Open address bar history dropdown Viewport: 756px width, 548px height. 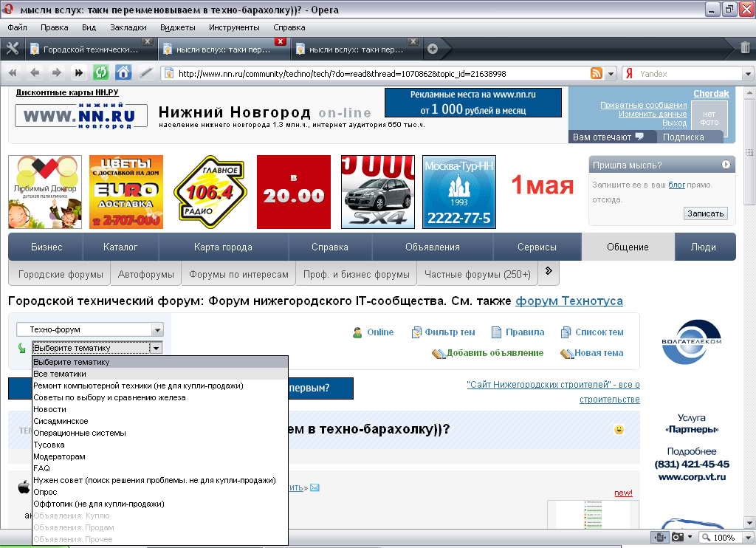pos(611,73)
